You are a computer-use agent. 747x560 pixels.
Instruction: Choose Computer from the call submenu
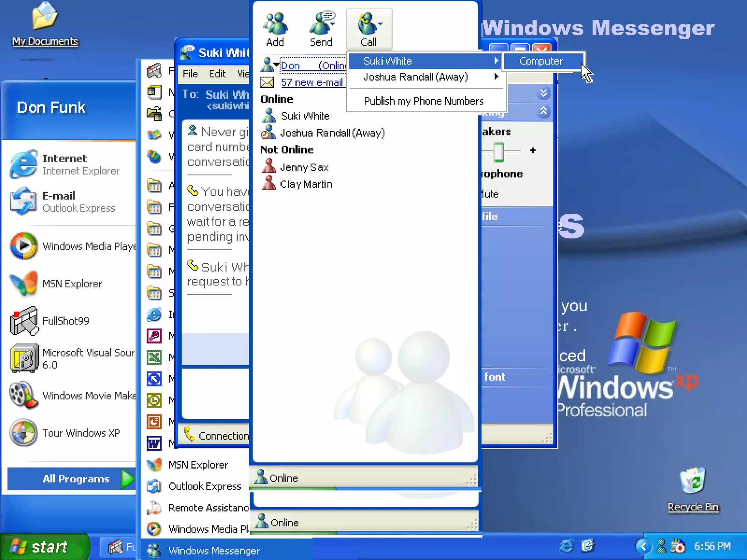544,61
